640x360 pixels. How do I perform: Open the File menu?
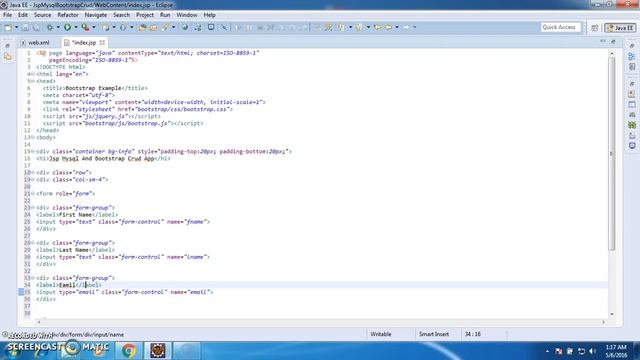point(7,15)
